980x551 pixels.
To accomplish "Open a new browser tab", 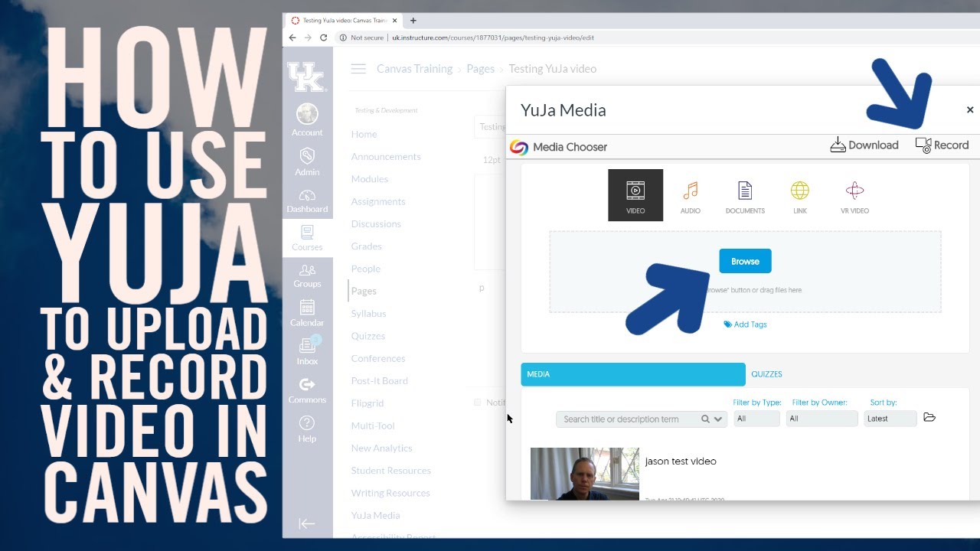I will point(413,21).
